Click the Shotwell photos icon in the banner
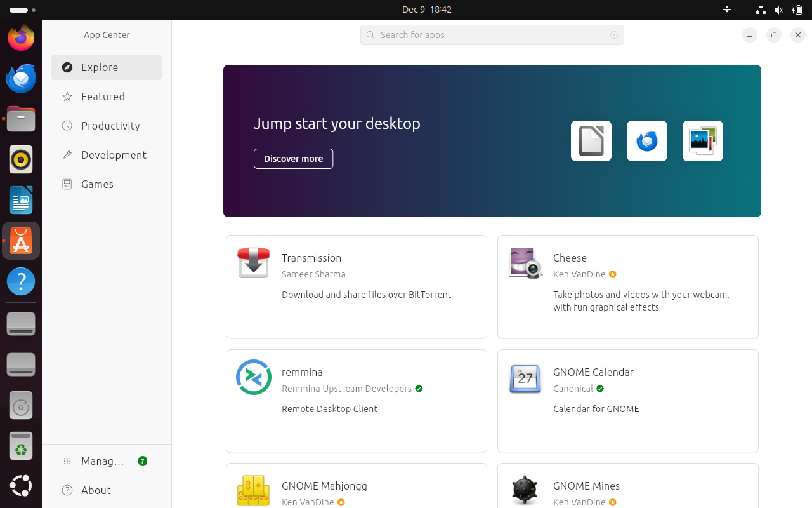Screen dimensions: 812x508 pyautogui.click(x=702, y=141)
